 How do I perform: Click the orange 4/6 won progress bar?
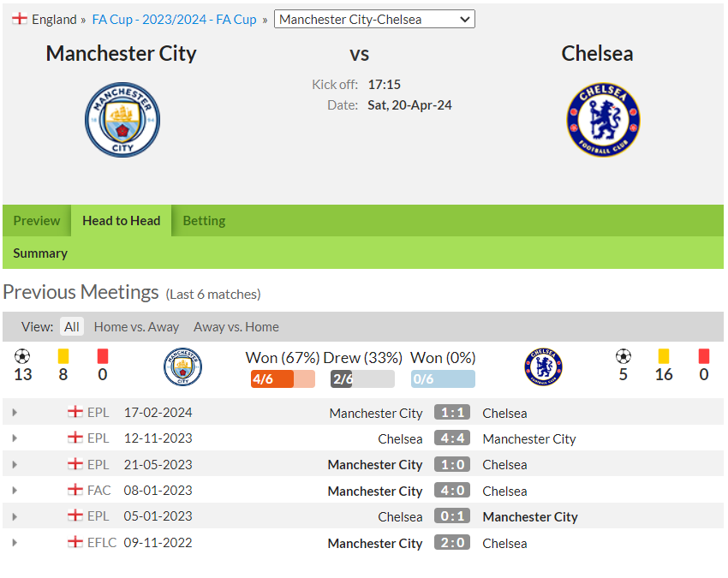coord(283,378)
